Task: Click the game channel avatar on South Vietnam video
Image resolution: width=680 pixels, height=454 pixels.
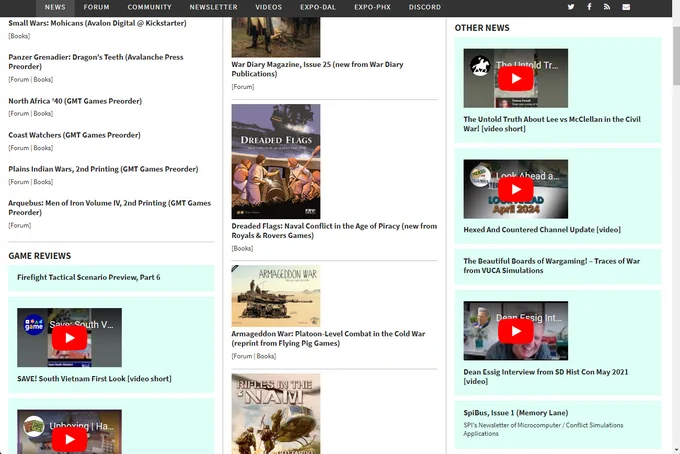Action: coord(34,325)
